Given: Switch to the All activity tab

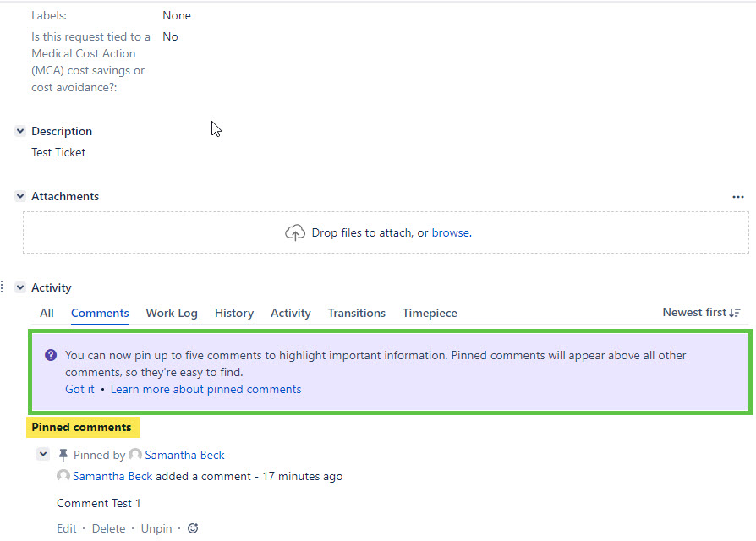Looking at the screenshot, I should coord(47,313).
